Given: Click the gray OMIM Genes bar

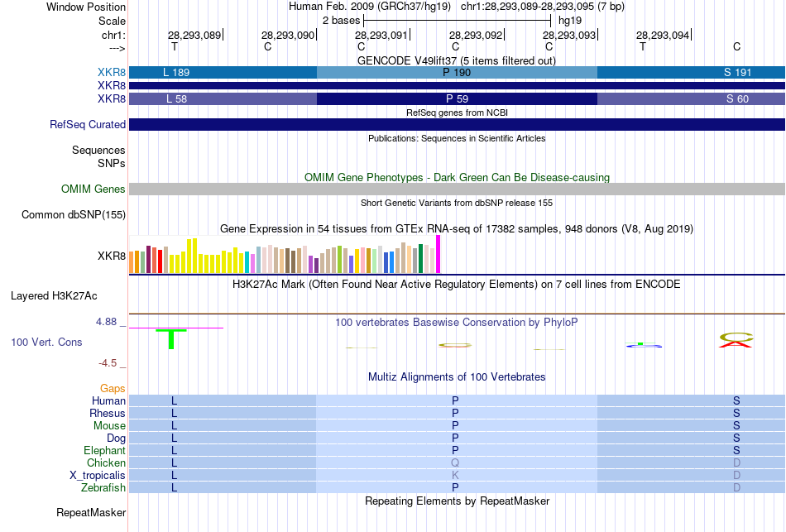Looking at the screenshot, I should (457, 189).
